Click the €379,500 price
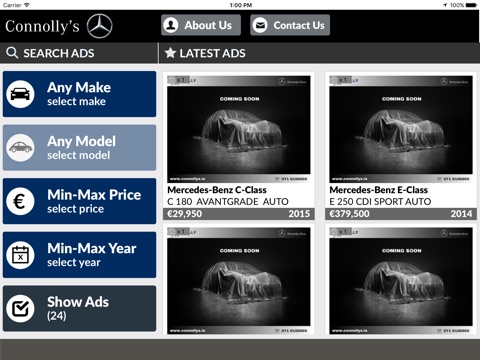 click(349, 214)
